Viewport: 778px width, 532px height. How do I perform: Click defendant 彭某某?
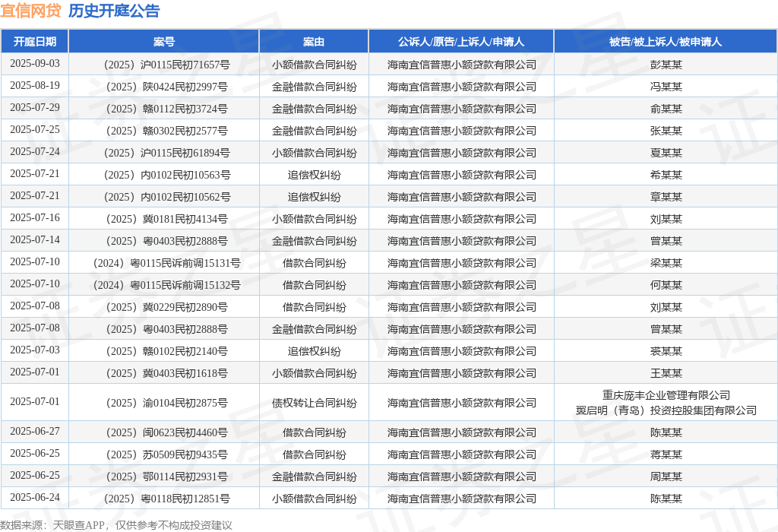point(666,65)
